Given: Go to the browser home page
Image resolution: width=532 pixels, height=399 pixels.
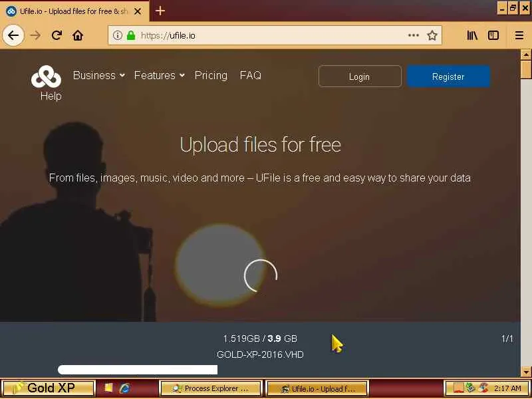Looking at the screenshot, I should point(78,35).
